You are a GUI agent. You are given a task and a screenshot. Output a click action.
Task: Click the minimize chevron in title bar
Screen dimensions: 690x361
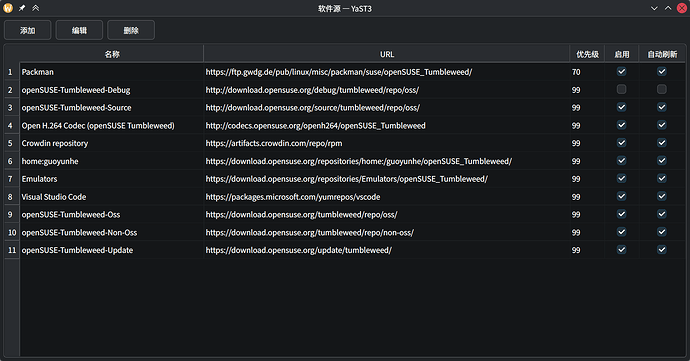654,8
